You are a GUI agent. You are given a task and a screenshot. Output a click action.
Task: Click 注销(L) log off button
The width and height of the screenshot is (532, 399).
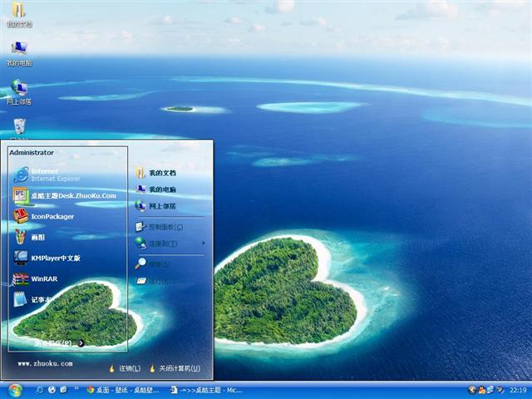tap(125, 368)
